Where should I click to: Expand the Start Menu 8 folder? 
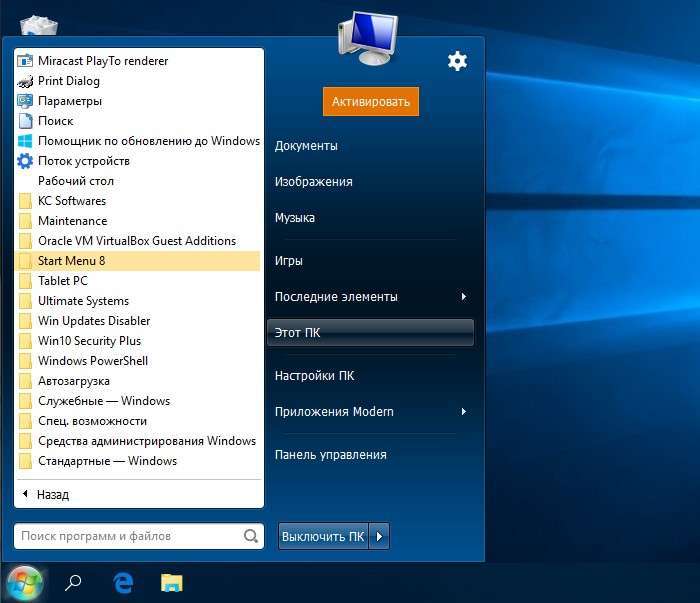pyautogui.click(x=138, y=261)
